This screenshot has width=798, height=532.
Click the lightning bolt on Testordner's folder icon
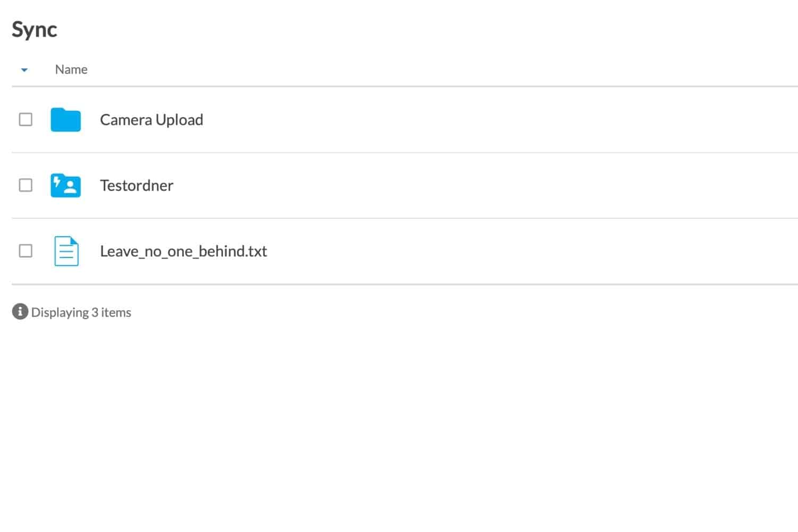click(x=57, y=183)
